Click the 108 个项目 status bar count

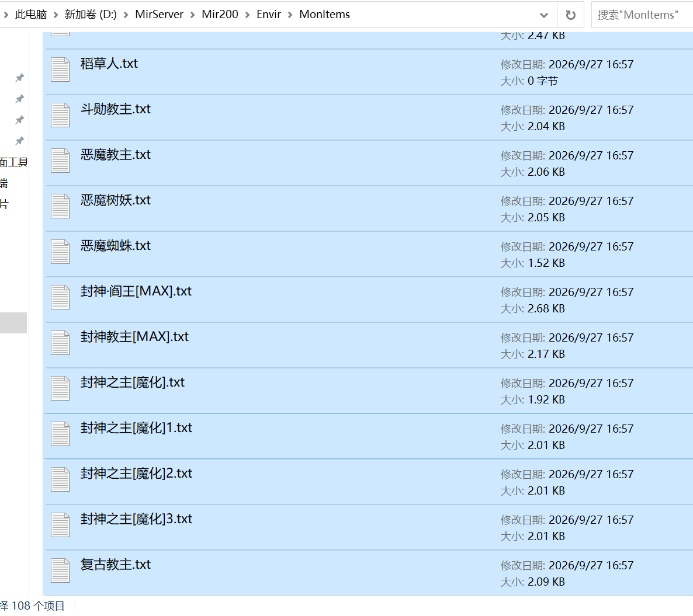click(38, 606)
